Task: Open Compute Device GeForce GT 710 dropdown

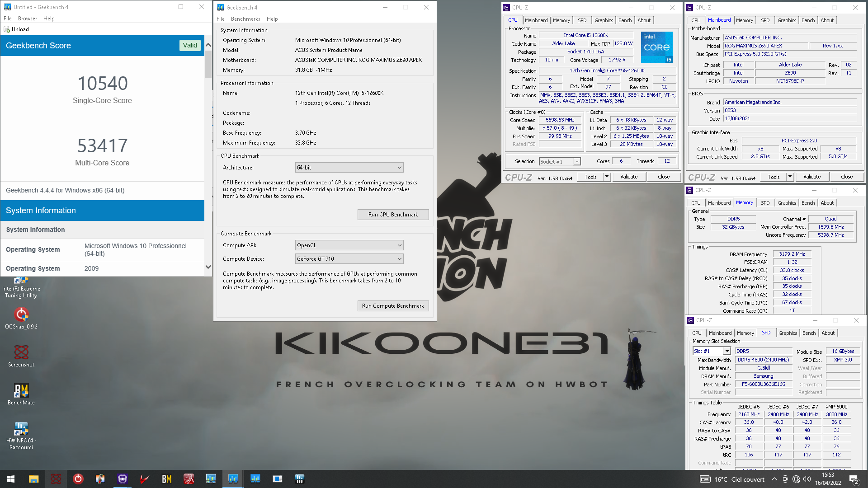Action: click(349, 259)
